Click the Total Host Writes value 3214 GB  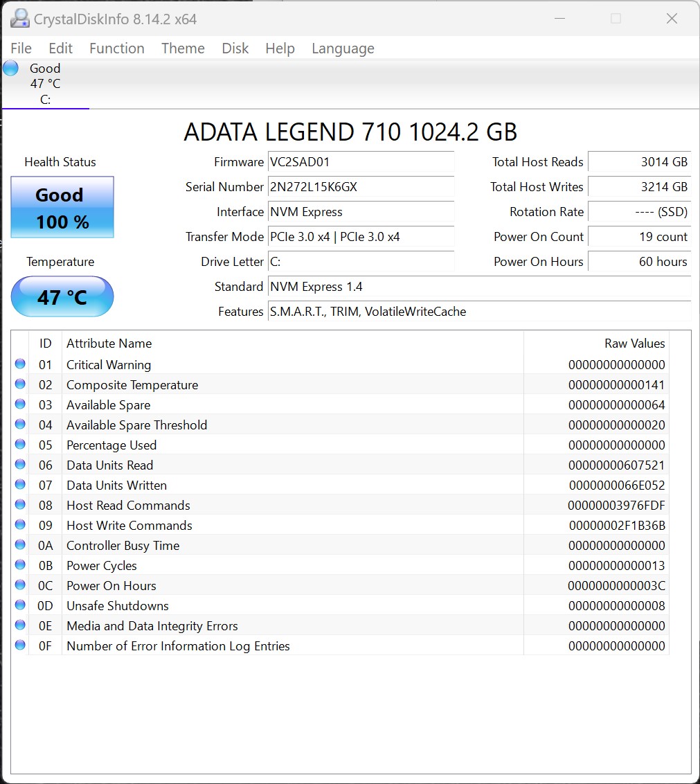tap(640, 186)
